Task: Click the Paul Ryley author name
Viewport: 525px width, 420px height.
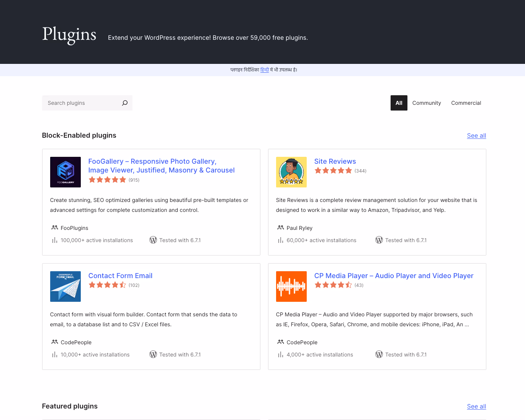Action: pos(299,228)
